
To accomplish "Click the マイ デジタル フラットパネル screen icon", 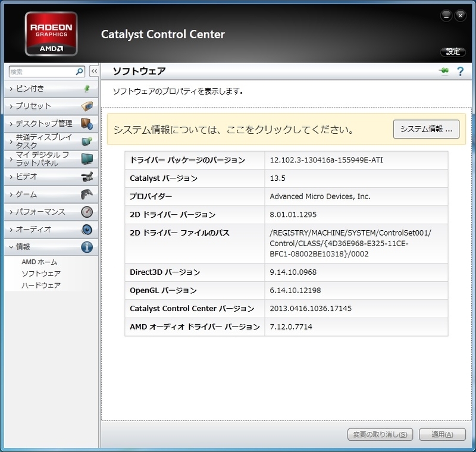I will pos(87,159).
